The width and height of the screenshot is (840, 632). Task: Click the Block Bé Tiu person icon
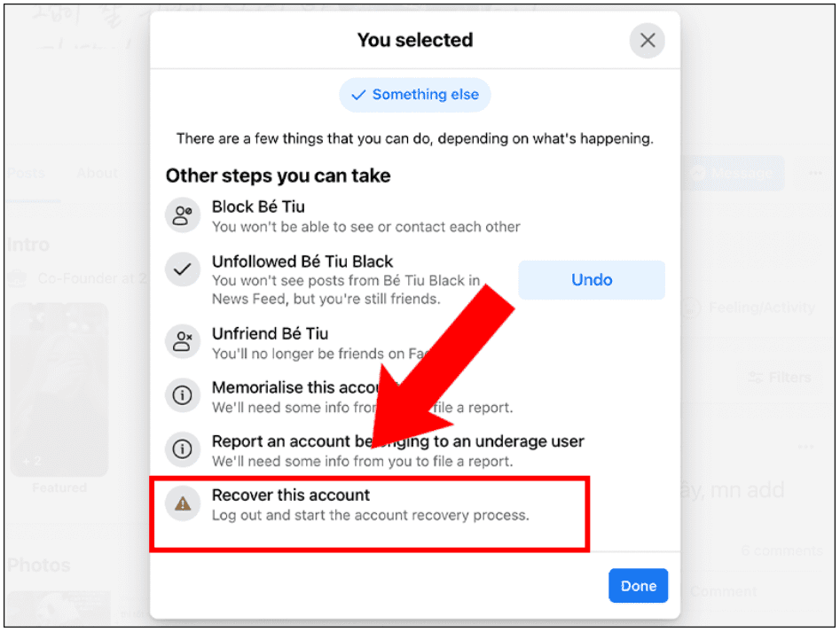tap(182, 215)
